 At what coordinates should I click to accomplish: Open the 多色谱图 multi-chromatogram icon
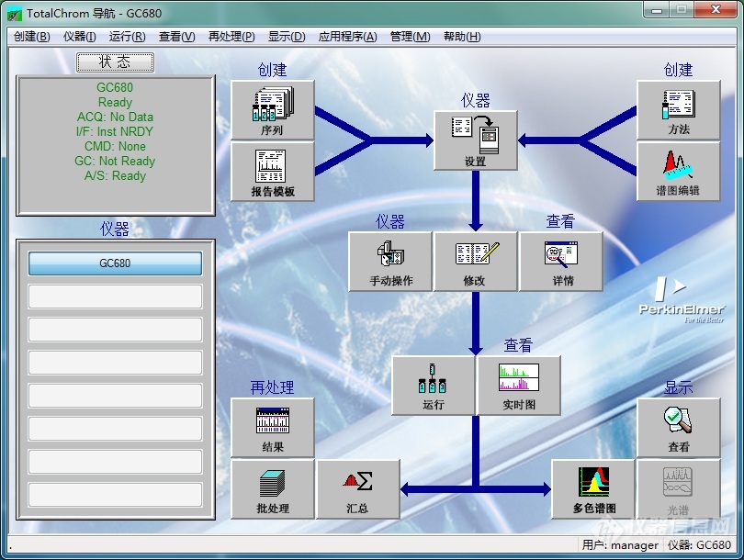pyautogui.click(x=593, y=489)
